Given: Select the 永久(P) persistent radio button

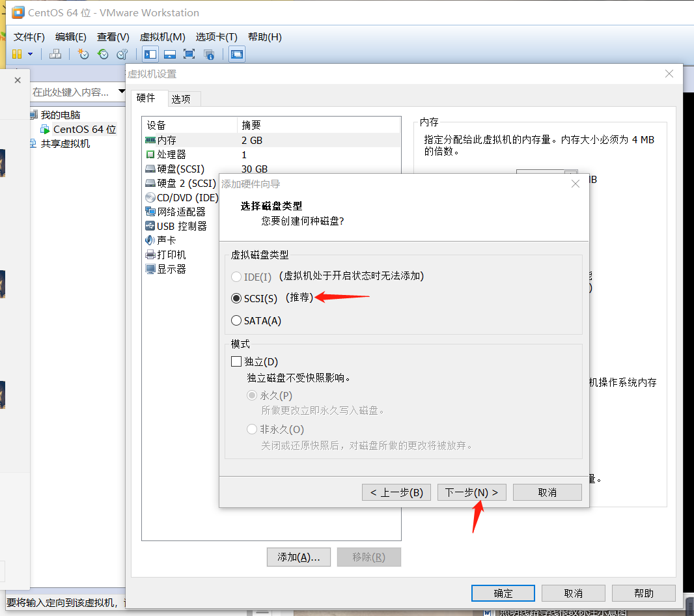Looking at the screenshot, I should click(x=252, y=395).
